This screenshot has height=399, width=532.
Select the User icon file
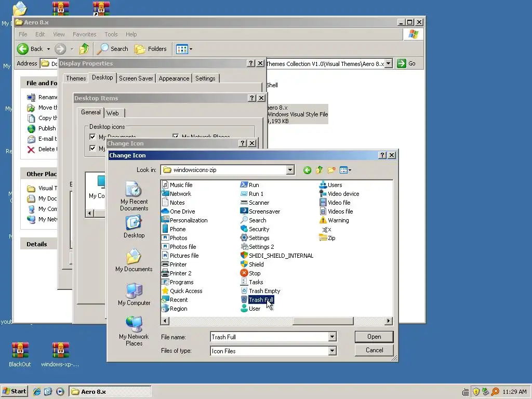click(251, 309)
